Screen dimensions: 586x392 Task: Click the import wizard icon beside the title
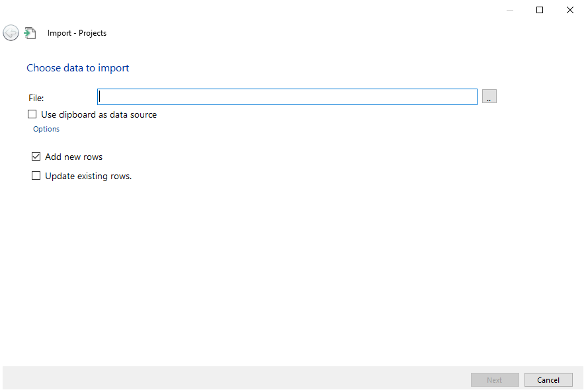[x=30, y=33]
